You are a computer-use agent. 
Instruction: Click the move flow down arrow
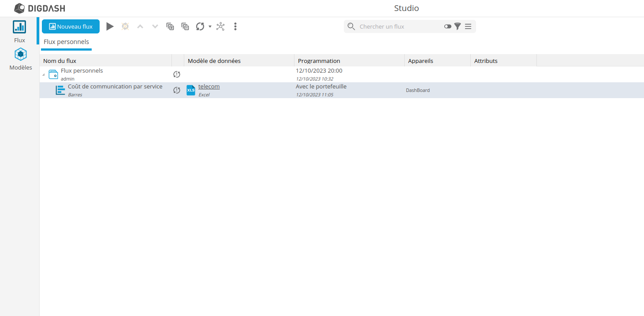(x=155, y=26)
